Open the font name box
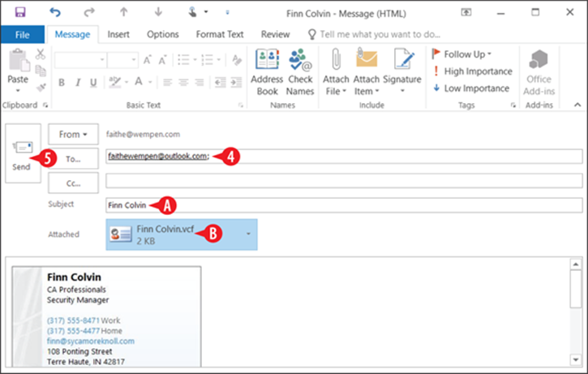Image resolution: width=588 pixels, height=374 pixels. point(79,60)
